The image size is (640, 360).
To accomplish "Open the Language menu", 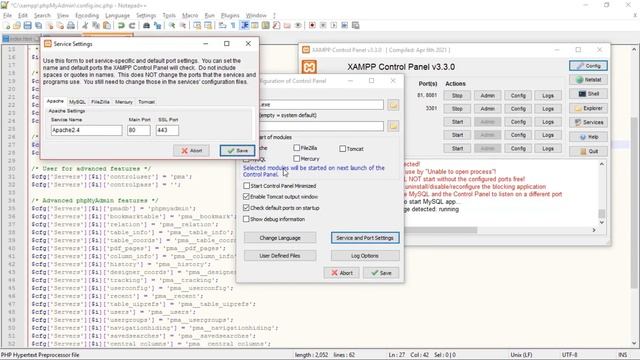I will (117, 15).
